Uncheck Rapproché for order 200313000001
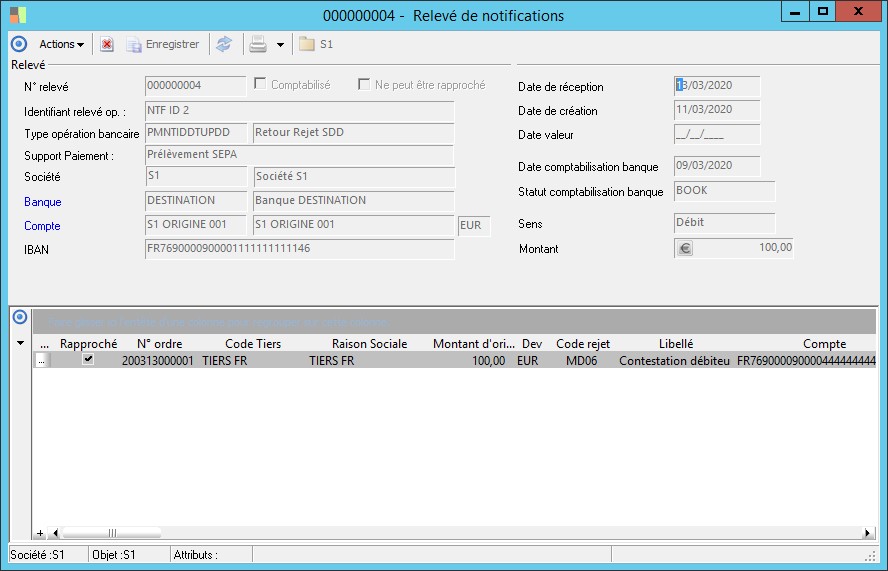 click(x=88, y=360)
